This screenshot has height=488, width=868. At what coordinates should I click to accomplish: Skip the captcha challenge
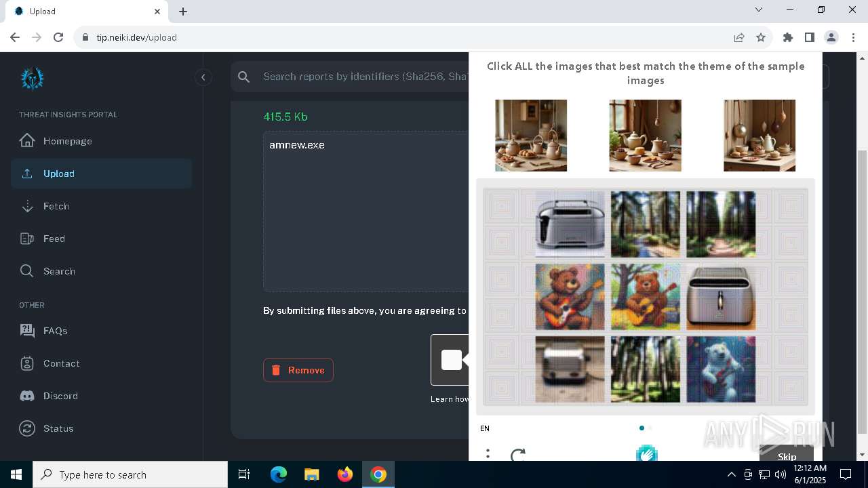click(787, 454)
